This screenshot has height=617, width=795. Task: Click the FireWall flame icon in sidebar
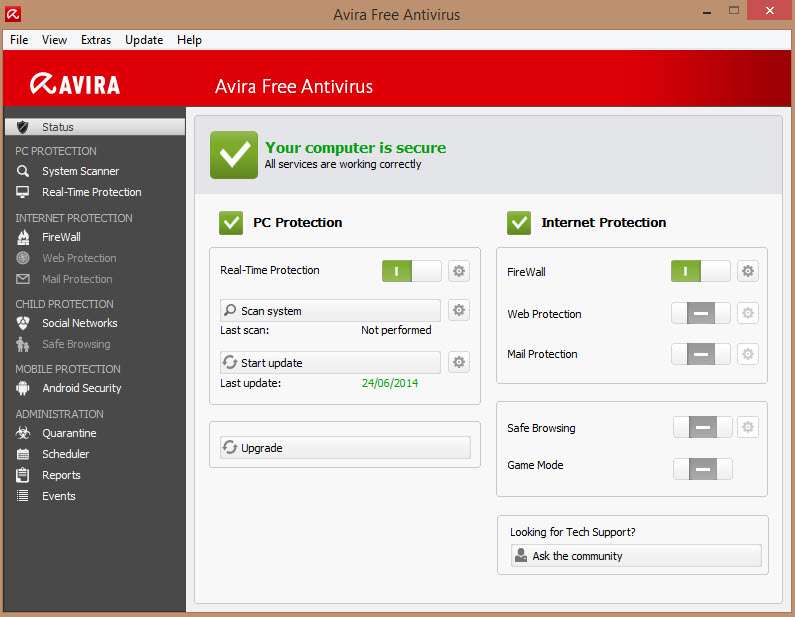[x=23, y=237]
